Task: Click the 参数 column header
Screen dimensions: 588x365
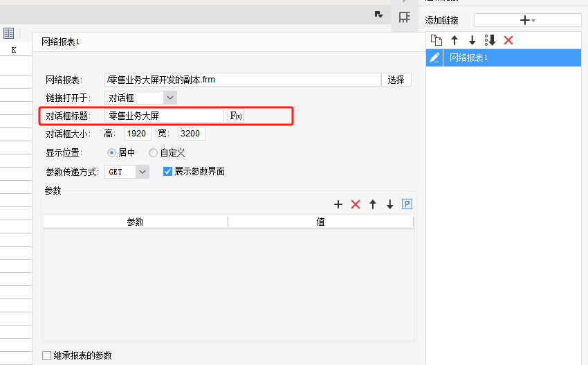Action: (x=136, y=222)
